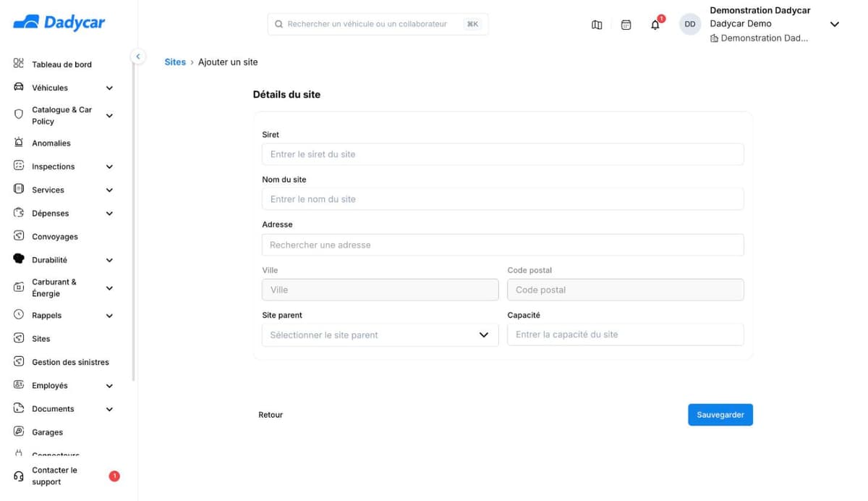Click the Dépenses icon in sidebar
The image size is (868, 501).
(x=19, y=213)
